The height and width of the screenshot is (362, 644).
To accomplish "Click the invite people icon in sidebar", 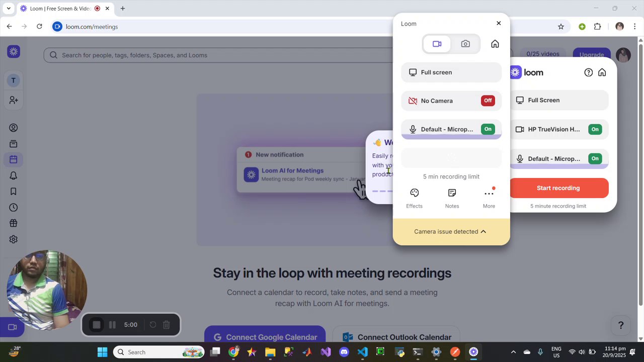I will [x=14, y=101].
